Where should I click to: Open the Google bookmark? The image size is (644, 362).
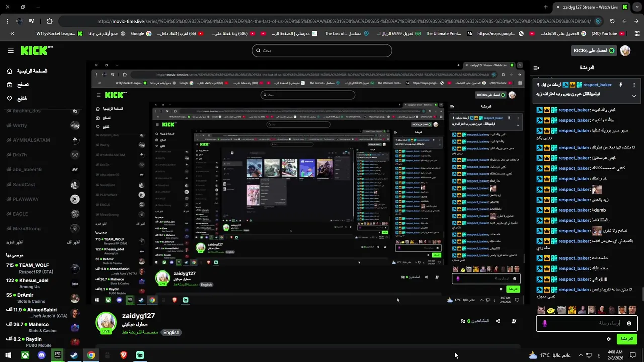pos(141,34)
